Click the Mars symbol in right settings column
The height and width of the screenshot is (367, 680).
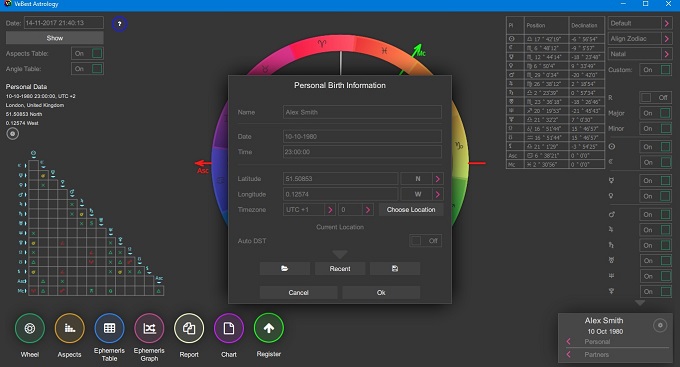612,214
